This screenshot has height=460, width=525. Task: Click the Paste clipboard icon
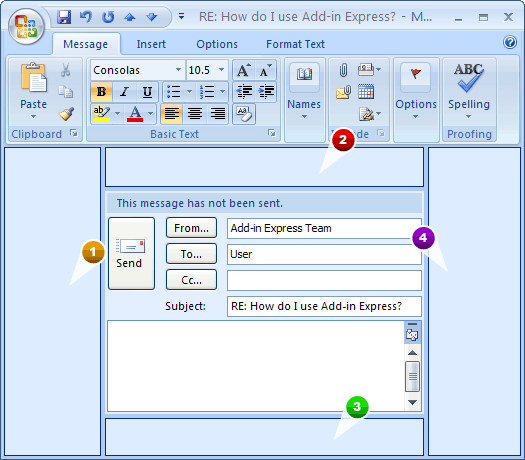33,78
